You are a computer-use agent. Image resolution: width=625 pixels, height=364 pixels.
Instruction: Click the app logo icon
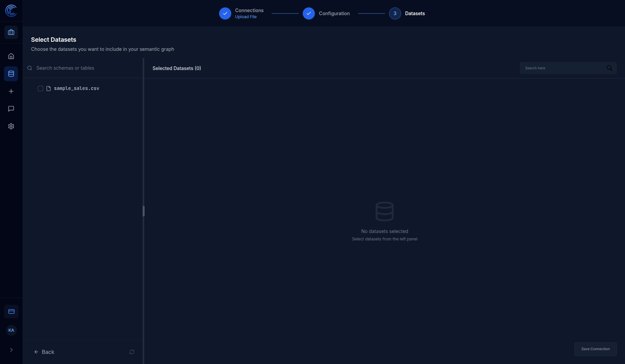point(11,11)
